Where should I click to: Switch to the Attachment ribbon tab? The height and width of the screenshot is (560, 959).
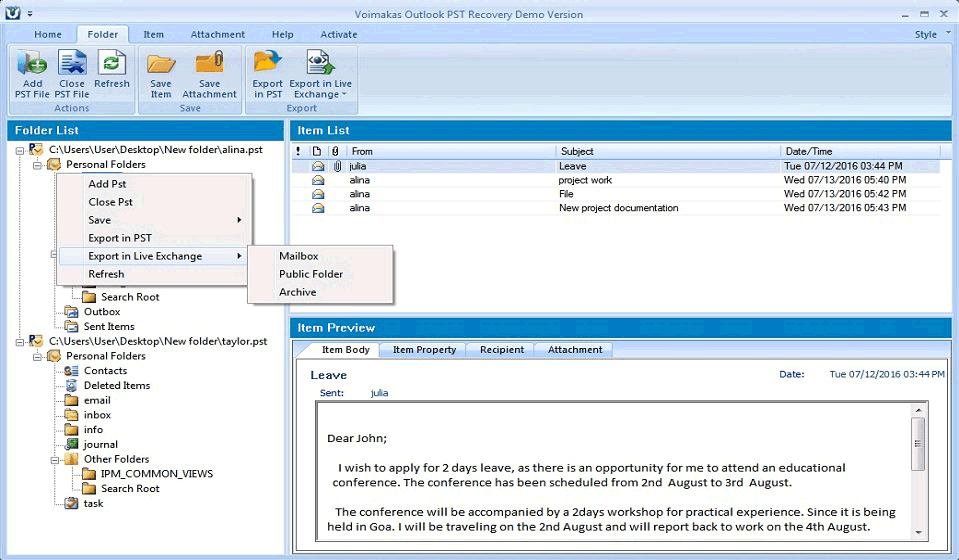pos(217,35)
